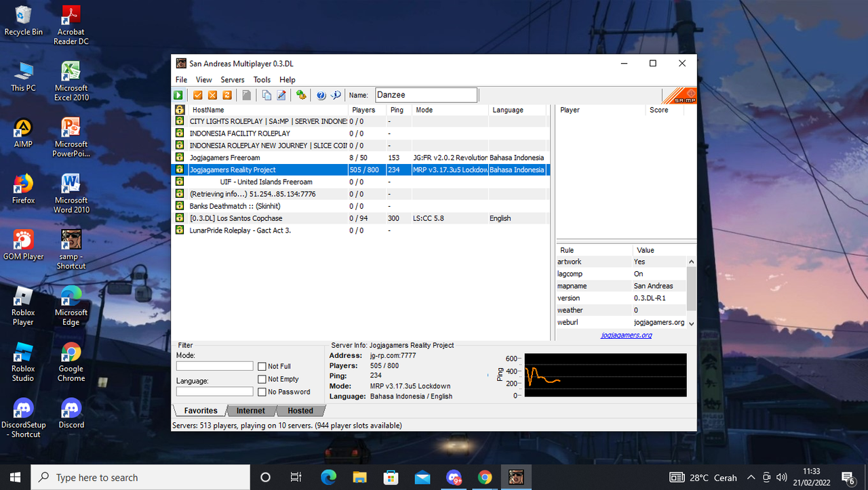
Task: Enable the Not Full filter checkbox
Action: coord(262,367)
